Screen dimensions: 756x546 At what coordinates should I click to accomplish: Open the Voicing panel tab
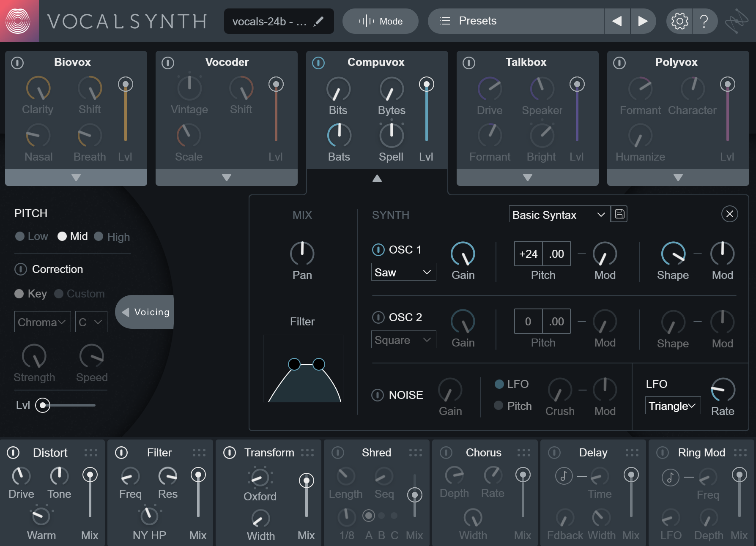click(x=145, y=312)
